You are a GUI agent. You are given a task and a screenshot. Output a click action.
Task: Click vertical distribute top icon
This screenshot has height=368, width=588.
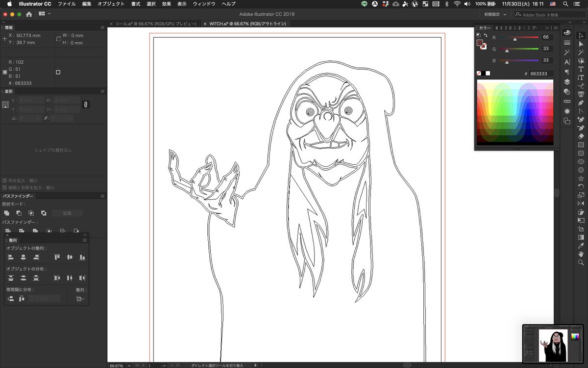click(10, 278)
